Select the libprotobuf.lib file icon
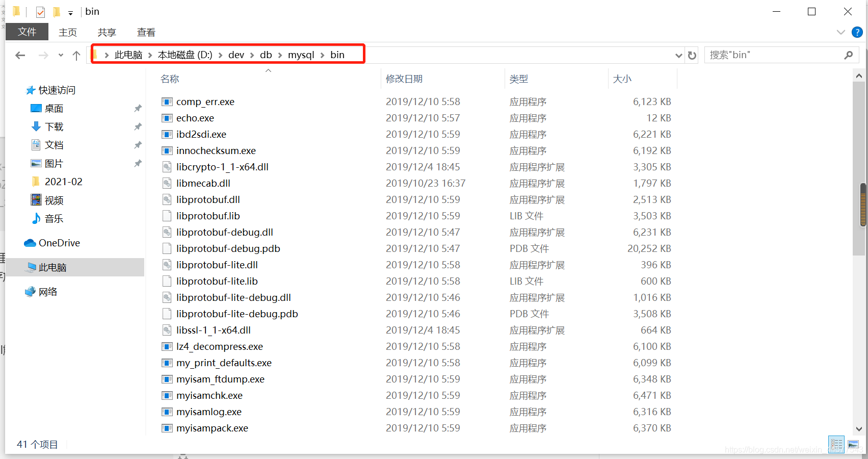This screenshot has height=459, width=868. coord(167,216)
